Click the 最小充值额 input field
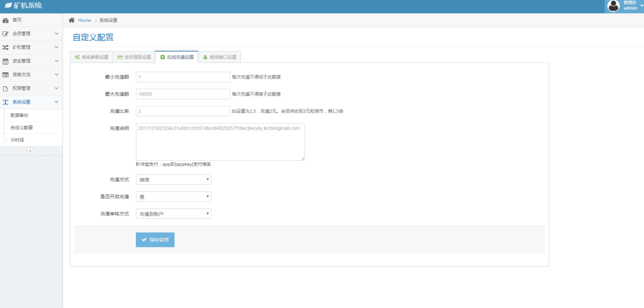Viewport: 644px width, 308px height. click(182, 77)
